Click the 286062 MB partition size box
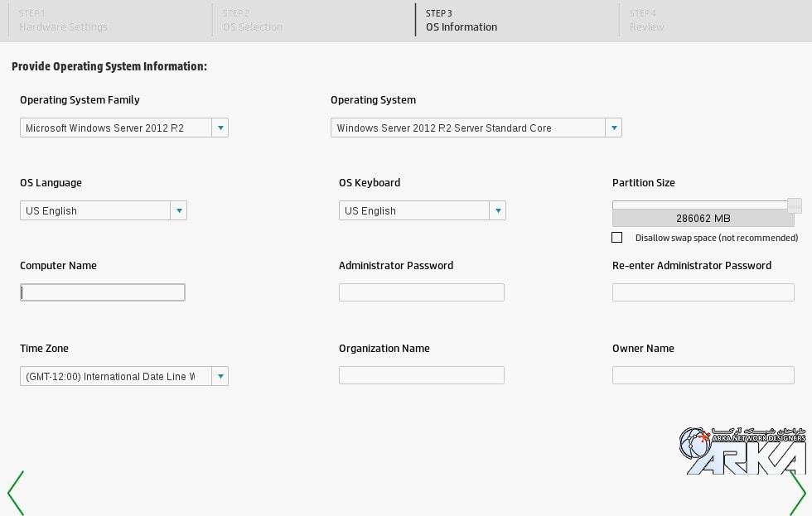 (x=703, y=219)
